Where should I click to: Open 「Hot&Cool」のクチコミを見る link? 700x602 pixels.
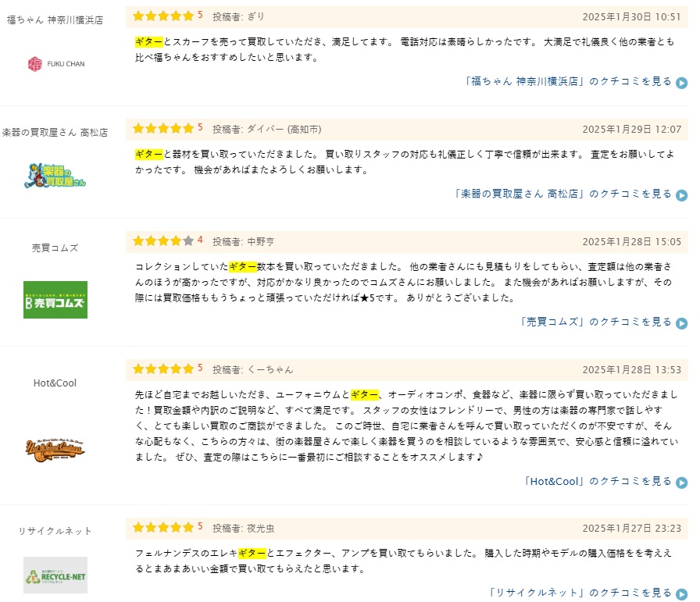(x=598, y=481)
